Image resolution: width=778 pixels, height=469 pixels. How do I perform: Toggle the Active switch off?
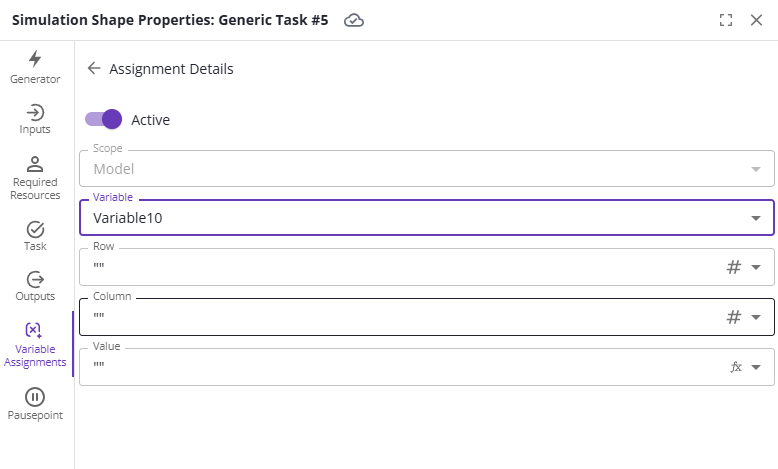[104, 120]
